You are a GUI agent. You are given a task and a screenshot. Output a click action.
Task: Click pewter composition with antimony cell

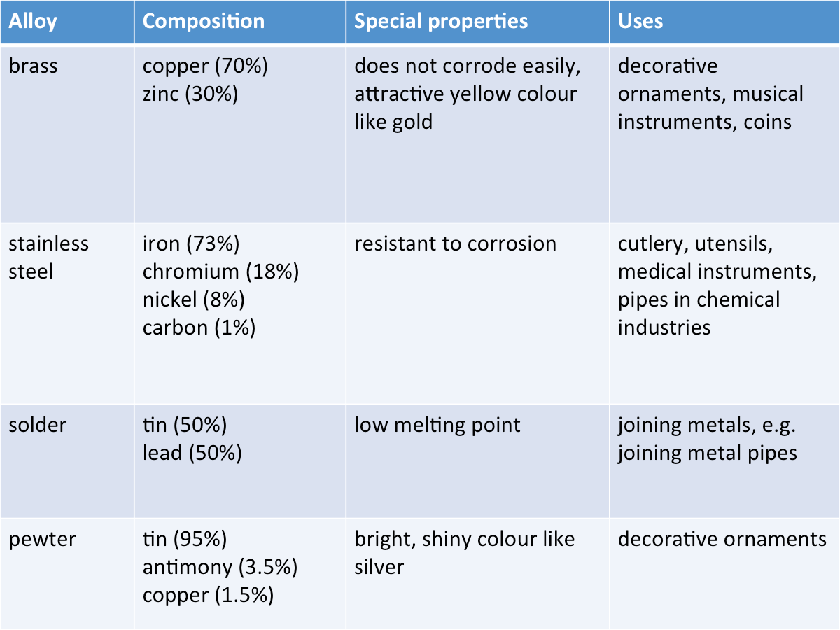[x=220, y=567]
